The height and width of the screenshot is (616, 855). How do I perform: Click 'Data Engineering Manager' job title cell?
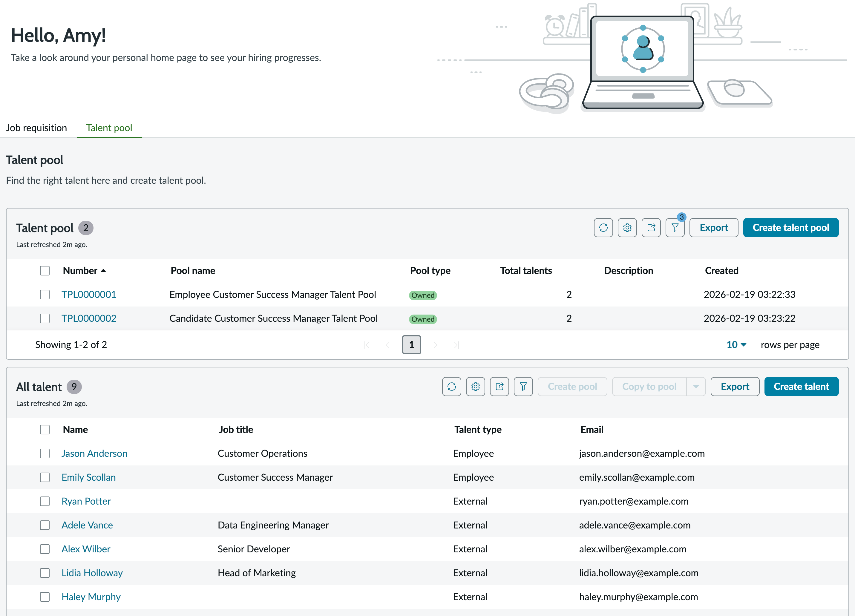pos(273,525)
